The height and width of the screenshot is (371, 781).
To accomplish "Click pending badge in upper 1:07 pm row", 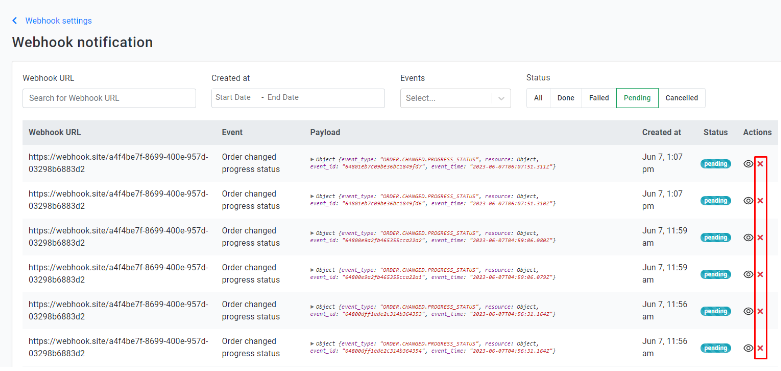I will (715, 164).
